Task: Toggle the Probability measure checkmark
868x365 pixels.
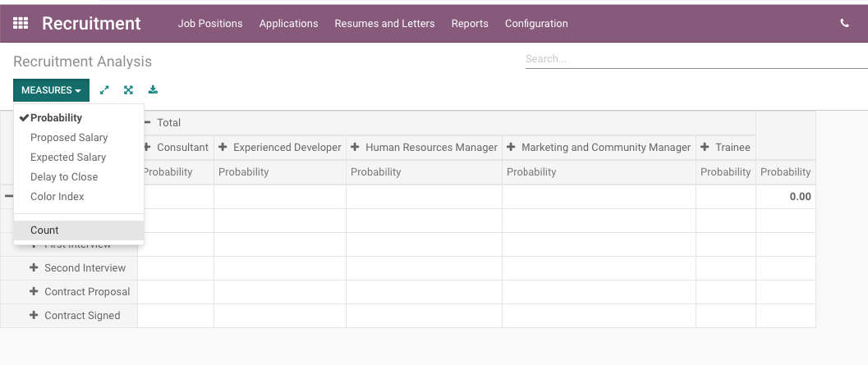Action: pos(56,118)
